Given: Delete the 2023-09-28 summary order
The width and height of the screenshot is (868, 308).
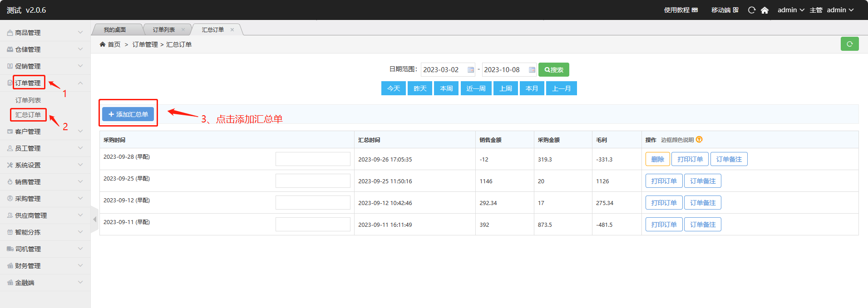Looking at the screenshot, I should coord(657,159).
